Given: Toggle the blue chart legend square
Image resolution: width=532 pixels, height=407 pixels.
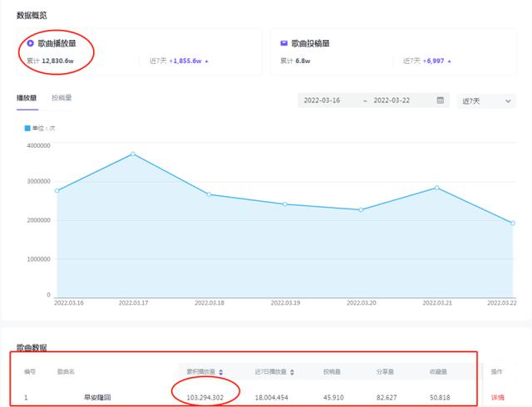Looking at the screenshot, I should tap(27, 128).
